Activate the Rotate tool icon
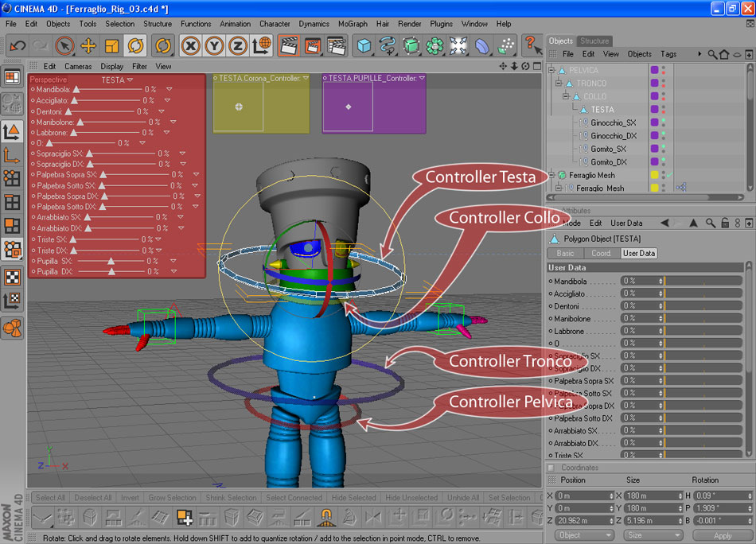This screenshot has height=544, width=756. point(135,46)
